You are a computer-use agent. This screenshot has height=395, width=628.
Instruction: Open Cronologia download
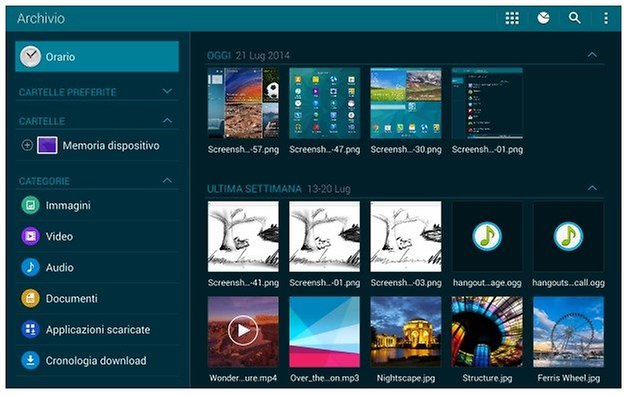coord(98,361)
